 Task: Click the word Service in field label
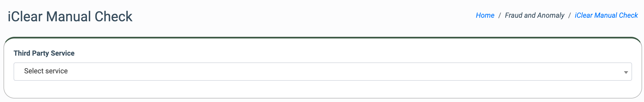[63, 53]
